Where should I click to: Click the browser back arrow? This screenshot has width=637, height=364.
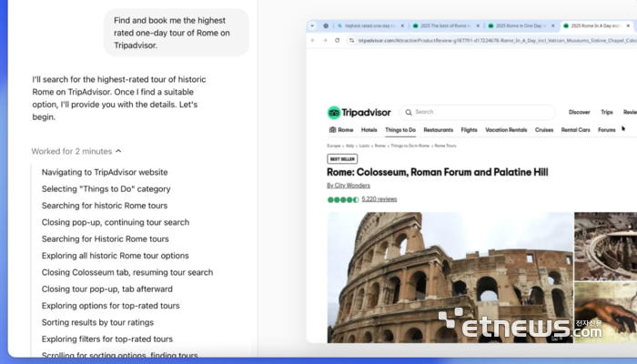click(314, 41)
